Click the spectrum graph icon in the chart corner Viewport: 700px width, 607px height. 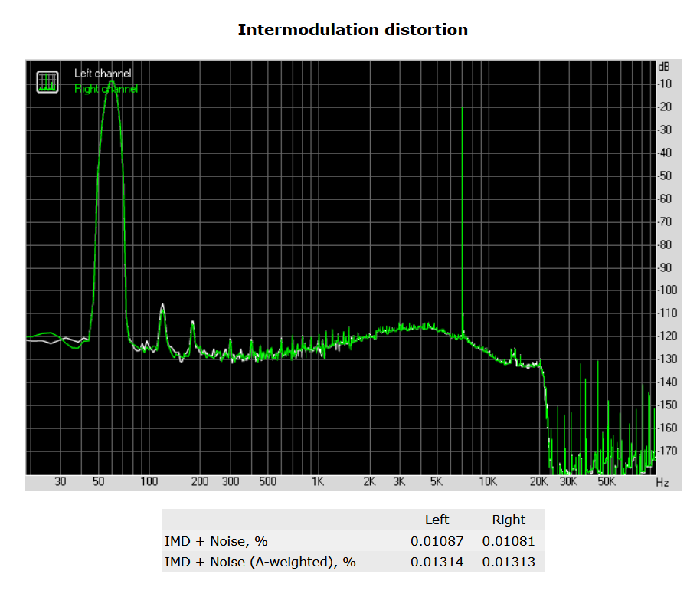point(47,82)
